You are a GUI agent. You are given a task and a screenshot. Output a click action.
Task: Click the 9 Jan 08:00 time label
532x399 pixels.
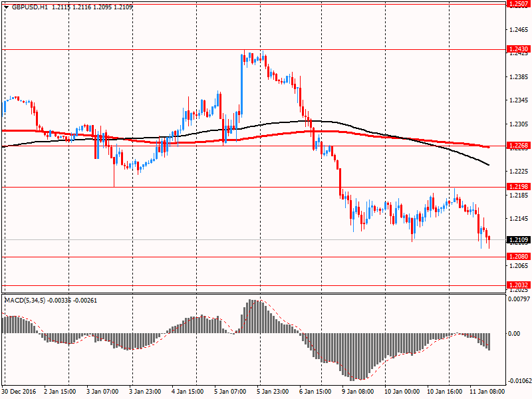[358, 391]
